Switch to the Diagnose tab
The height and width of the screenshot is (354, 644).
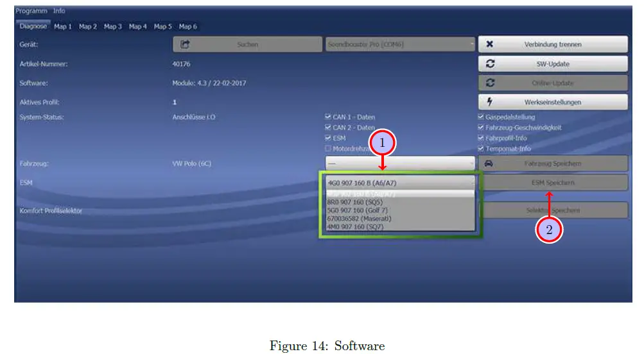(x=33, y=26)
